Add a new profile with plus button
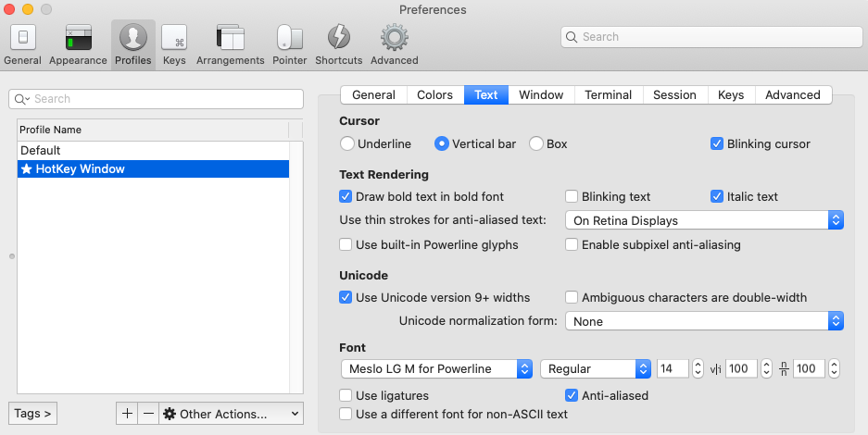 [x=127, y=414]
